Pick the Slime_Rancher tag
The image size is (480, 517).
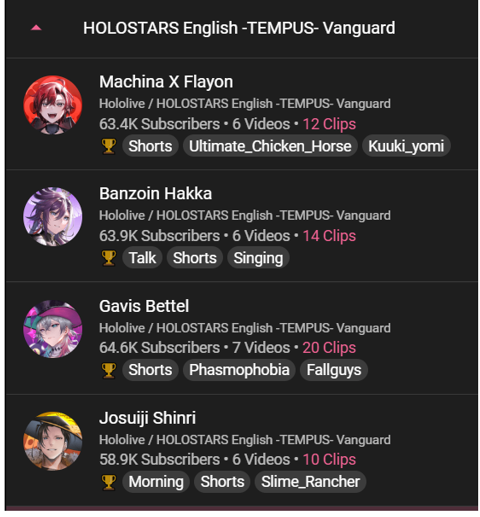click(310, 482)
